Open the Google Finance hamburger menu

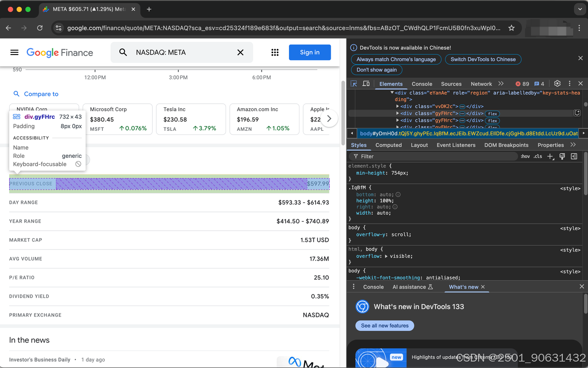(x=14, y=52)
